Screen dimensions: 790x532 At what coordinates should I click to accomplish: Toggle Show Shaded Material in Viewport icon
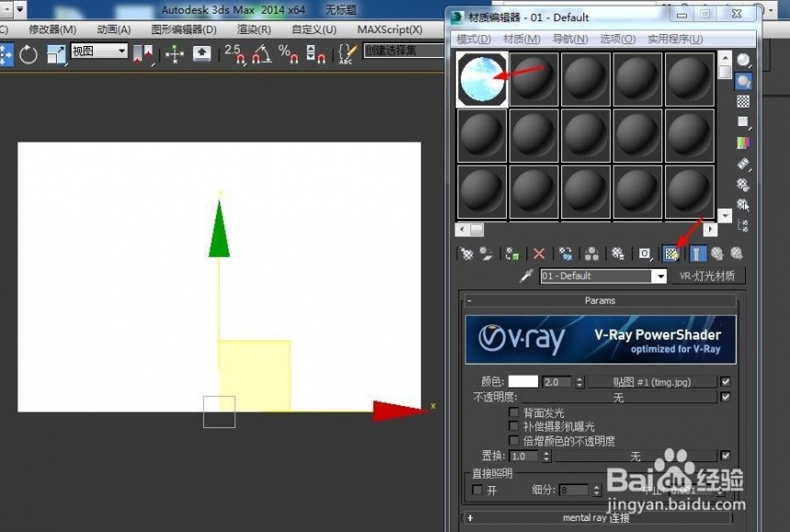click(671, 254)
